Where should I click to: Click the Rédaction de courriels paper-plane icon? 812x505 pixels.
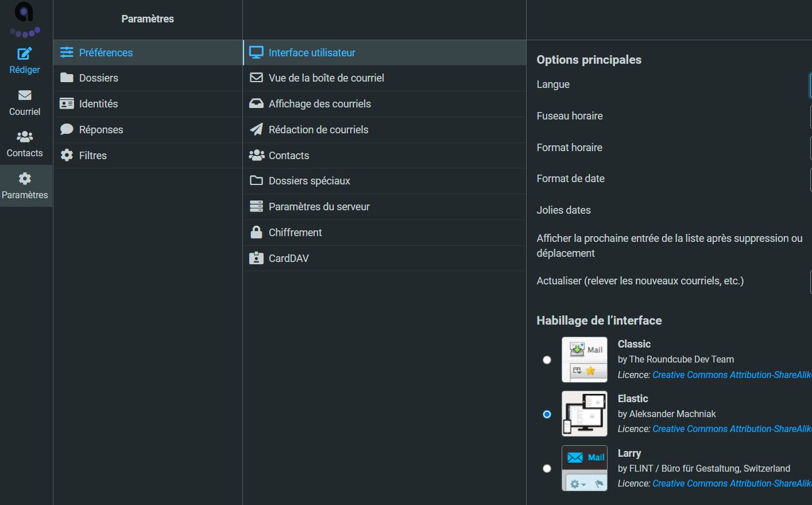pyautogui.click(x=256, y=129)
